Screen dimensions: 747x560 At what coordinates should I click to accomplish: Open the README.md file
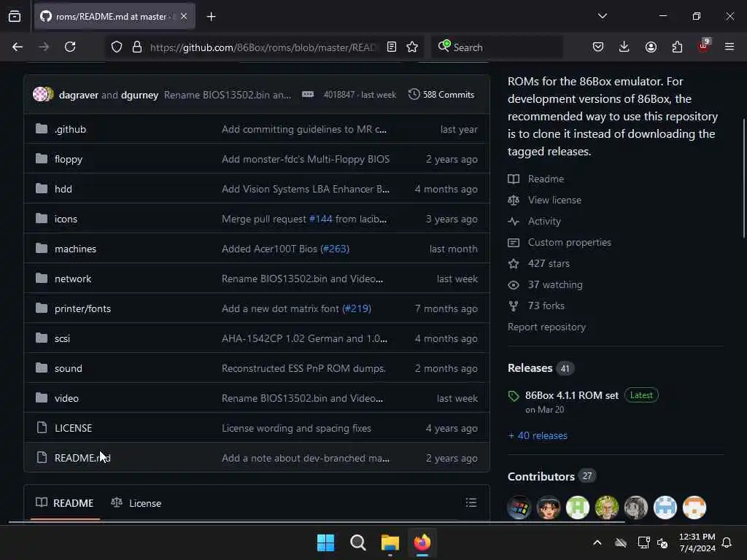(82, 458)
